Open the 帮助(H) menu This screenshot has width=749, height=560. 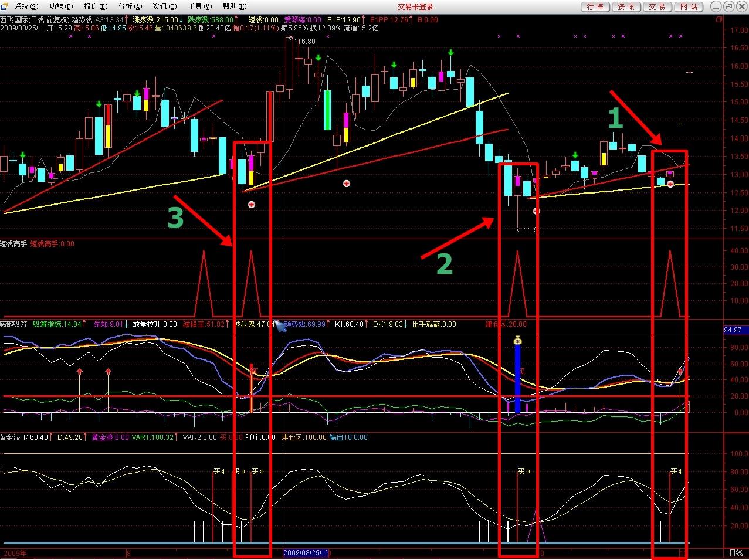pyautogui.click(x=235, y=6)
